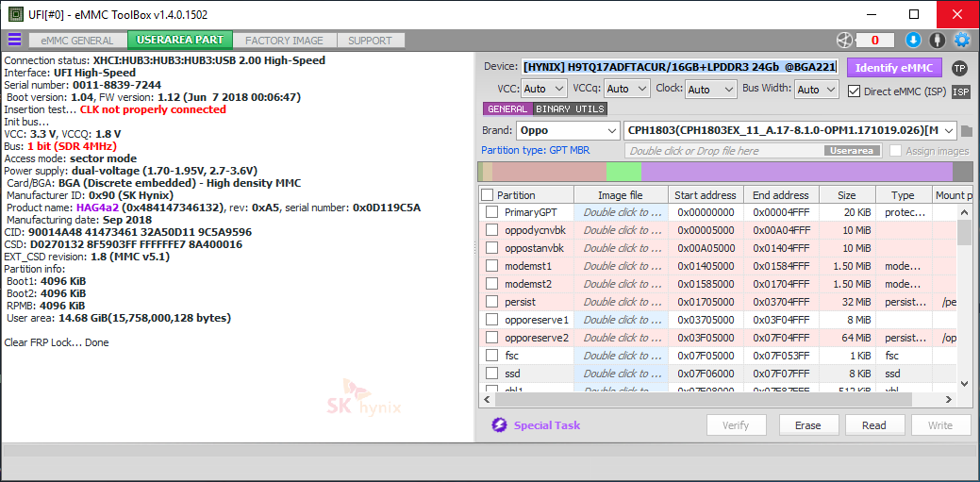Screen dimensions: 980x482
Task: Check the select-all Partition header checkbox
Action: pos(487,195)
